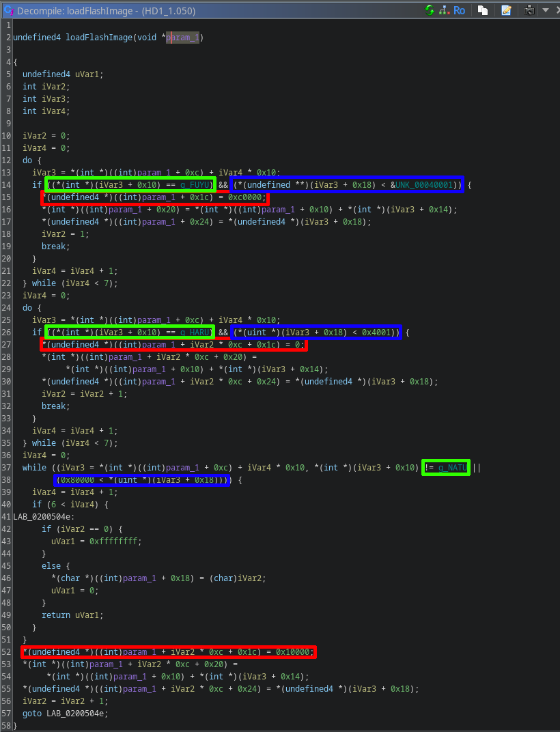Expand the decompiler panel dropdown arrow
Image resolution: width=560 pixels, height=732 pixels.
(x=545, y=10)
